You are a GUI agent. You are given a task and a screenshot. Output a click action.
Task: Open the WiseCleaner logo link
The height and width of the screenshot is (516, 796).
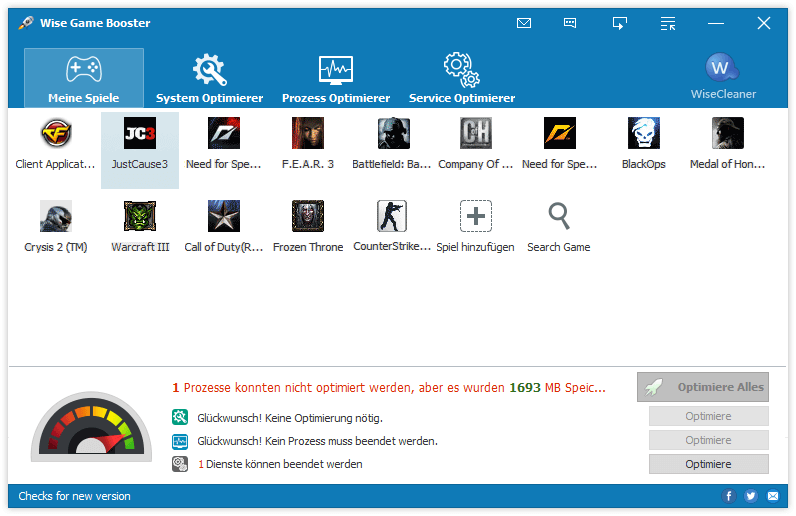point(723,76)
